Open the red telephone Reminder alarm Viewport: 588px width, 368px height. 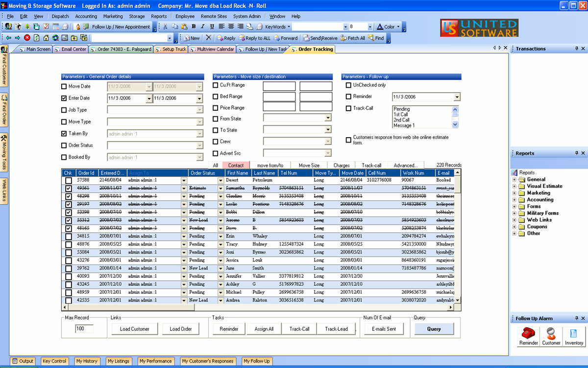(529, 337)
